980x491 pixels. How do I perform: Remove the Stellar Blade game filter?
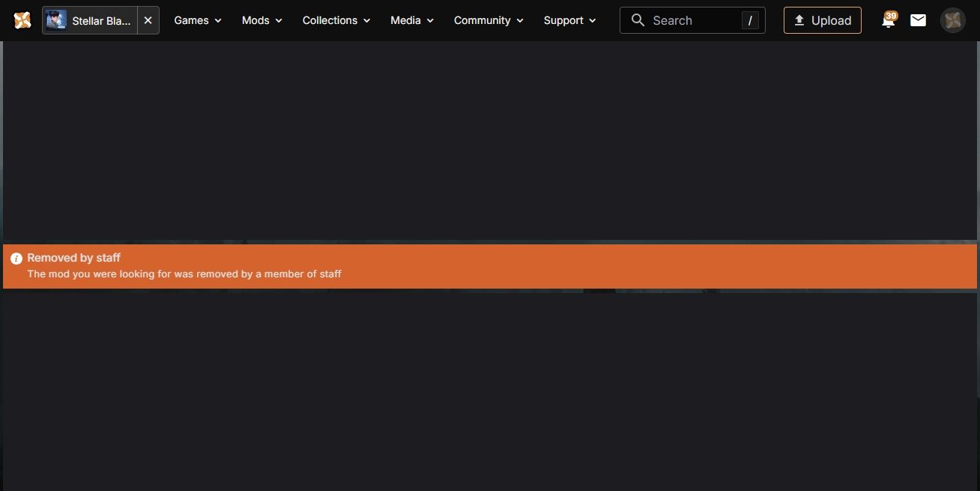click(148, 20)
